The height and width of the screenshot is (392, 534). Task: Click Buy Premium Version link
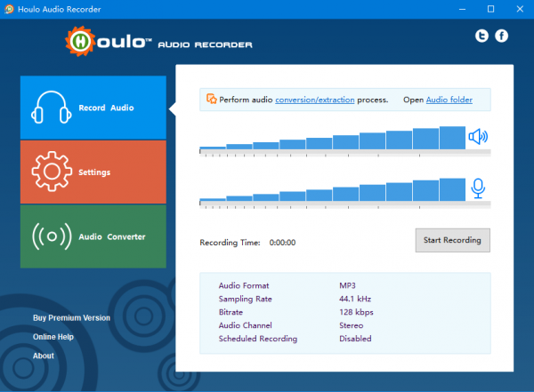coord(71,318)
